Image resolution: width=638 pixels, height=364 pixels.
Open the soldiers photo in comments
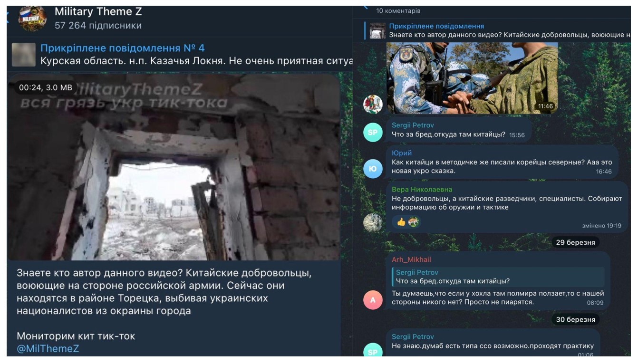tap(472, 78)
